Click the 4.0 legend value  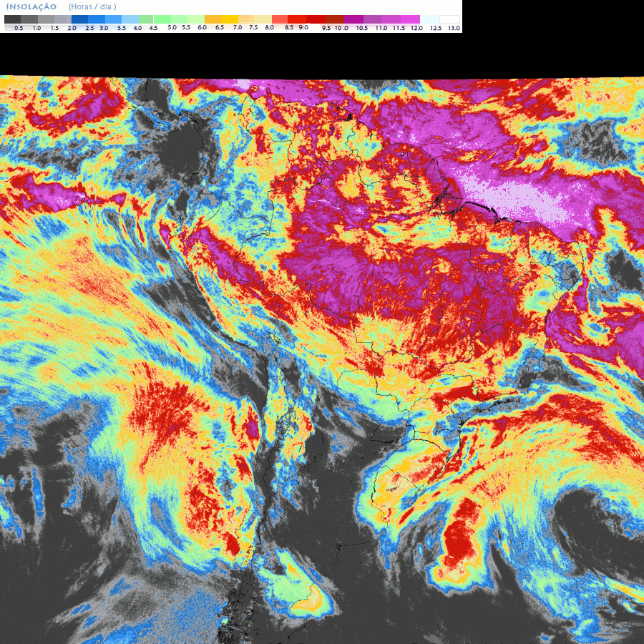click(x=137, y=28)
